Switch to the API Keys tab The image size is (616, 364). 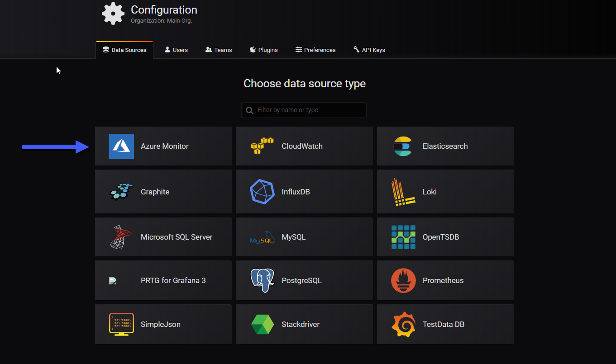[369, 50]
